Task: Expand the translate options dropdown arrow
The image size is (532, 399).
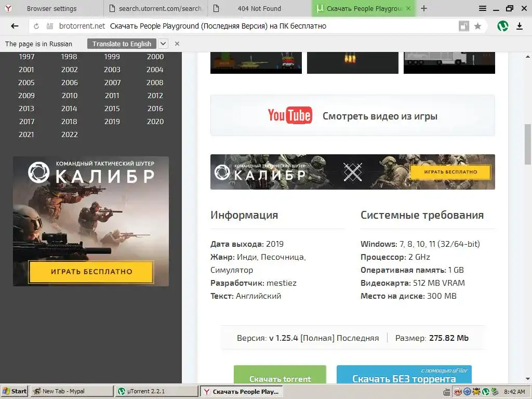Action: click(163, 44)
